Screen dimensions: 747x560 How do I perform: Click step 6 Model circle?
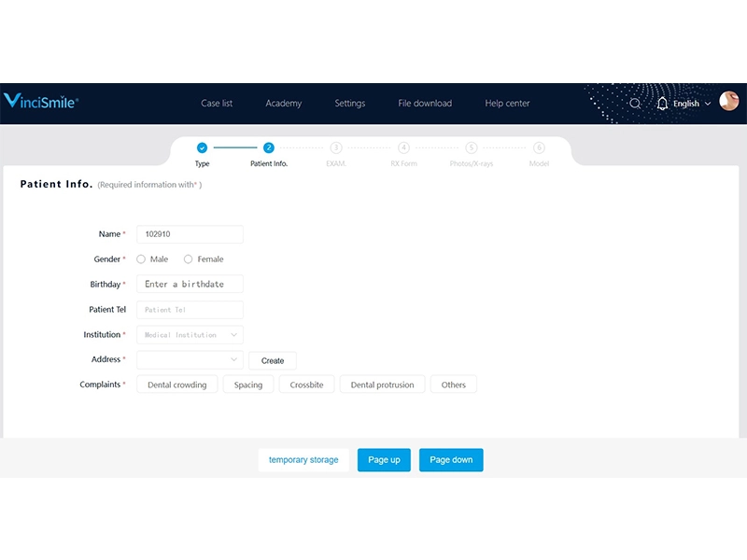539,147
